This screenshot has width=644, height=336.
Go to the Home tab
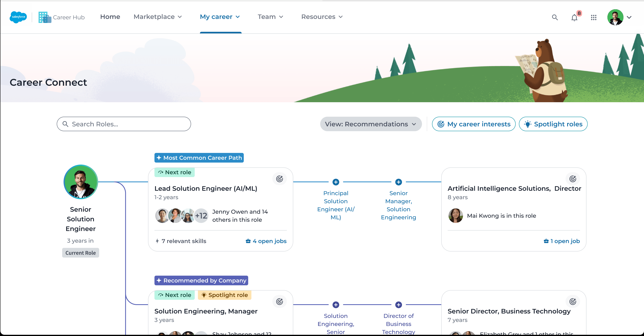pos(110,17)
